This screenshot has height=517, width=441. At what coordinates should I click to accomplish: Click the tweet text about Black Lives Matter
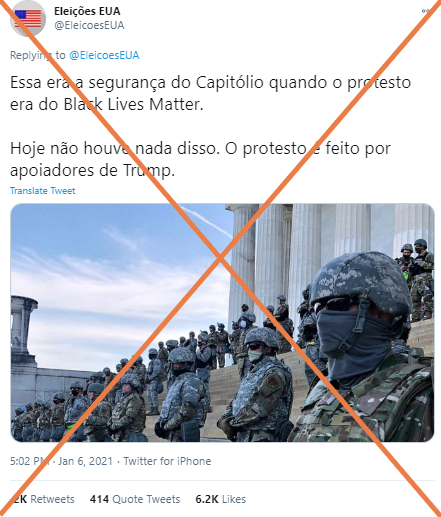pyautogui.click(x=210, y=93)
